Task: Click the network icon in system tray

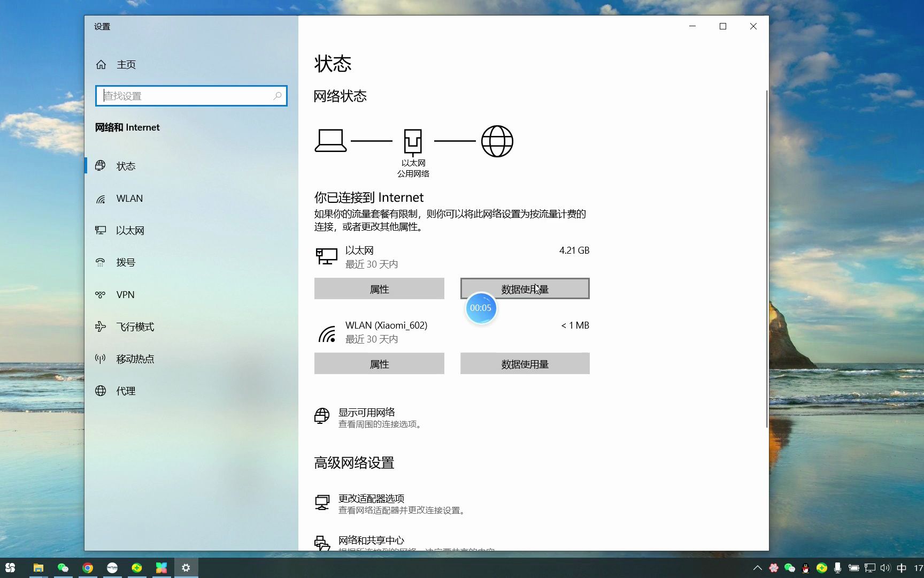Action: (870, 568)
